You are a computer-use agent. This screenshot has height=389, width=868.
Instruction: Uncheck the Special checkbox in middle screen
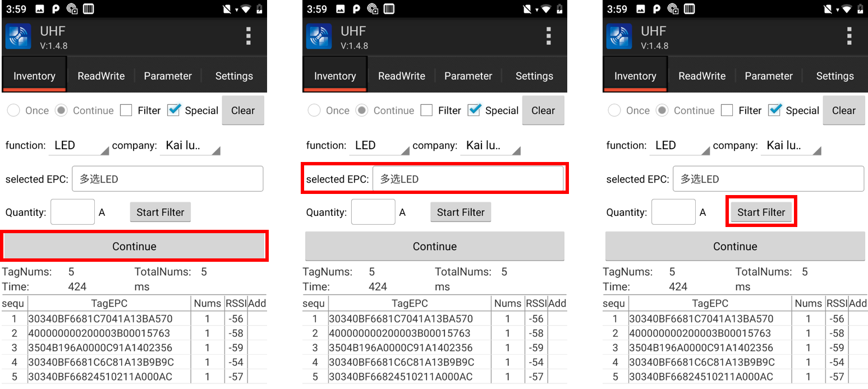coord(475,110)
